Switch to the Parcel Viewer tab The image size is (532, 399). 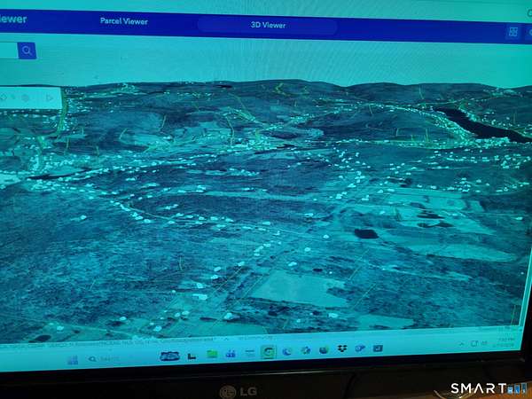[123, 21]
